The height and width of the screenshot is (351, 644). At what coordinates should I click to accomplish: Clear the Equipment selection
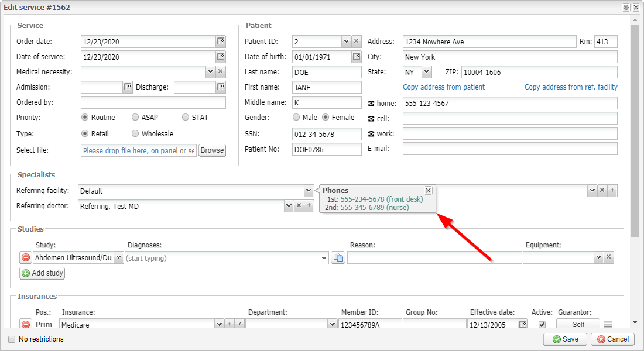[x=609, y=257]
